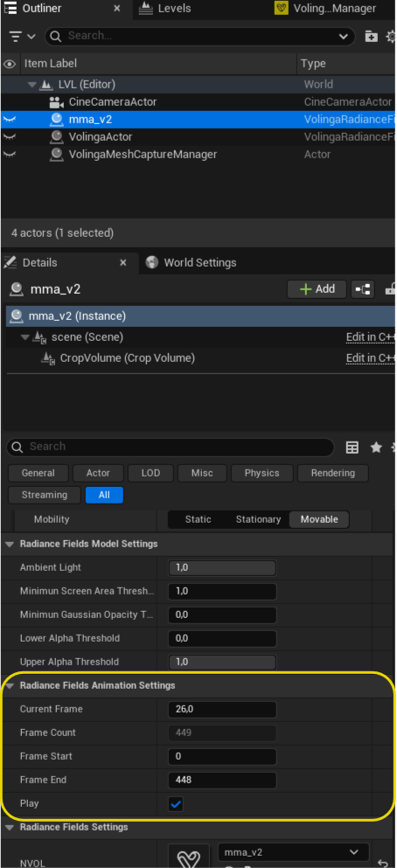Click the VolingaActor row icon

click(56, 136)
